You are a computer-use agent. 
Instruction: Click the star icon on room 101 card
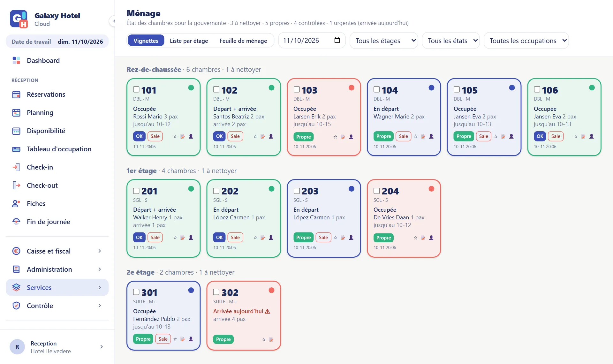(175, 136)
